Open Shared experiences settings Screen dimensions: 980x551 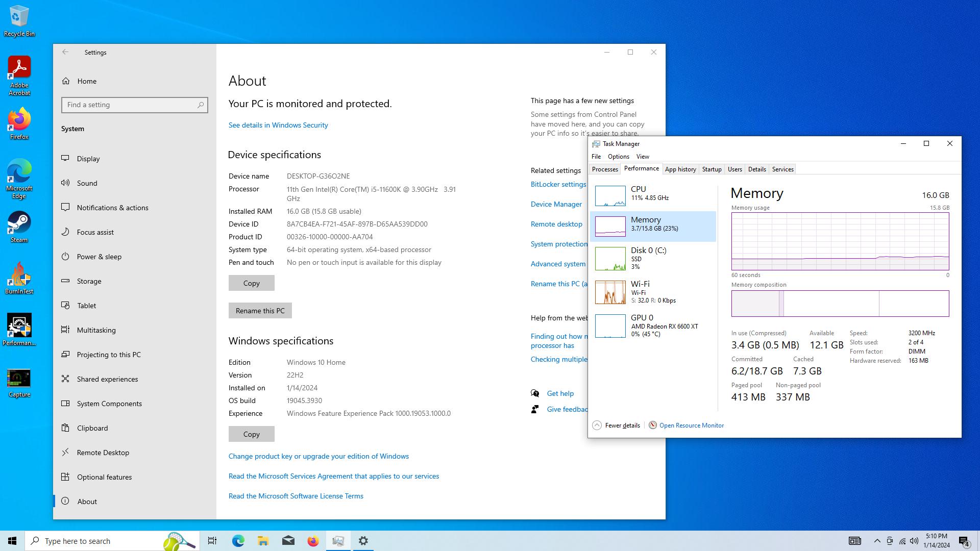click(x=135, y=379)
